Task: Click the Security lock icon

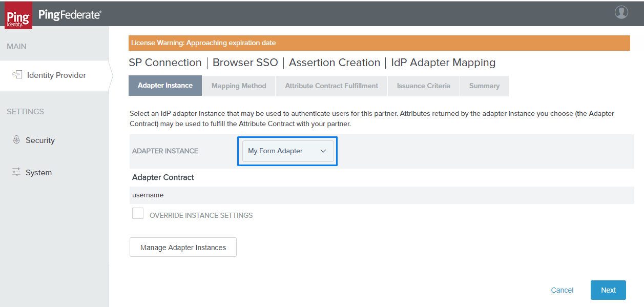Action: click(16, 140)
